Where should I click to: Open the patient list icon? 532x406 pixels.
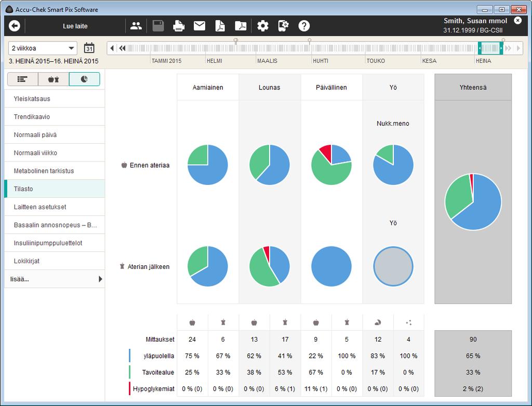click(x=136, y=26)
